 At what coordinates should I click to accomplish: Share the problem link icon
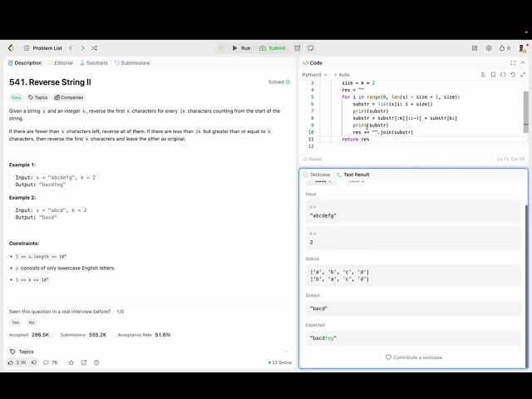pyautogui.click(x=84, y=362)
